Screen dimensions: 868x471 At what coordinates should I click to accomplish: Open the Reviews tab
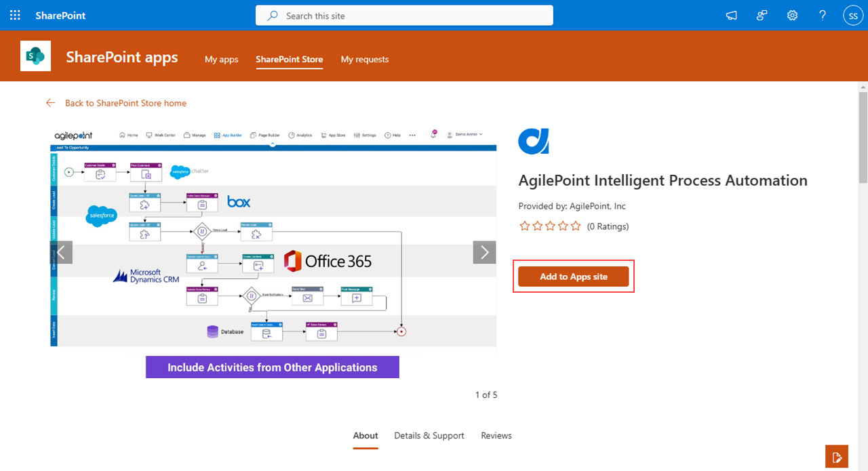496,436
